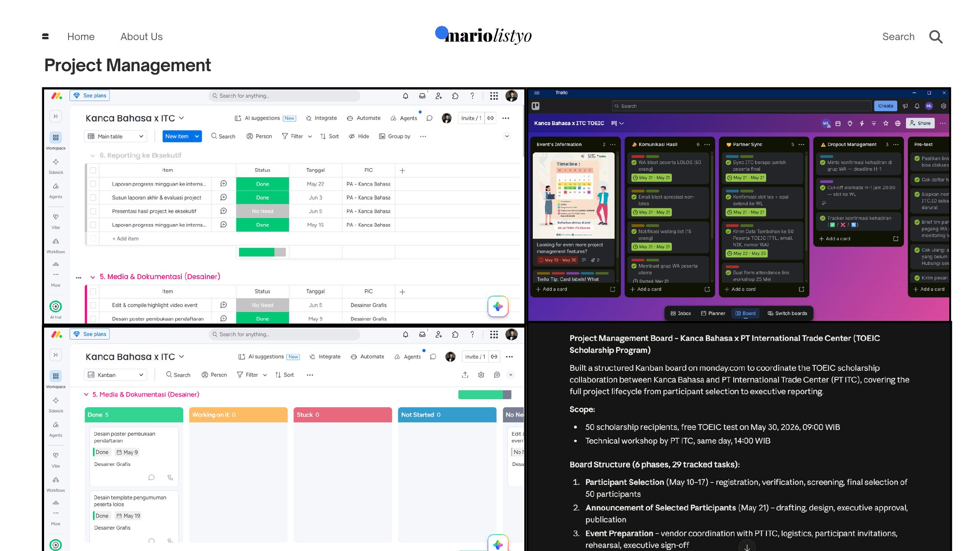Toggle completion of 'WA blast peserta LOLOS' card

click(x=634, y=162)
